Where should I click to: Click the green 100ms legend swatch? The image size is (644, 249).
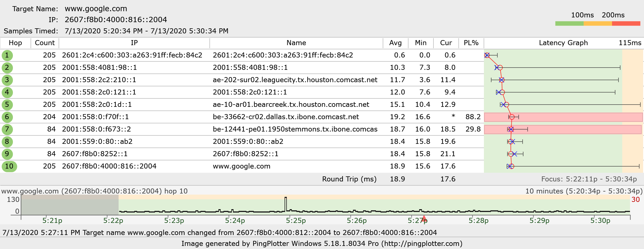tap(569, 24)
